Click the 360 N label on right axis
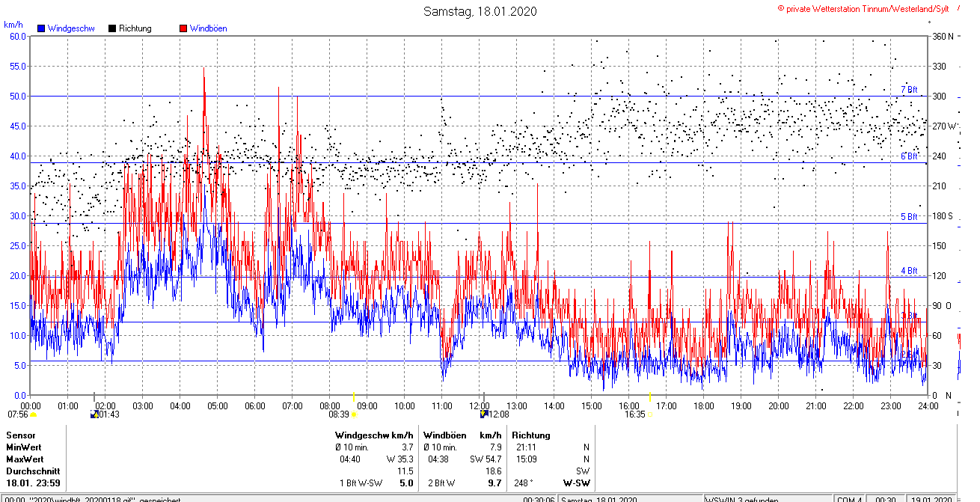The image size is (980, 502). pos(942,36)
